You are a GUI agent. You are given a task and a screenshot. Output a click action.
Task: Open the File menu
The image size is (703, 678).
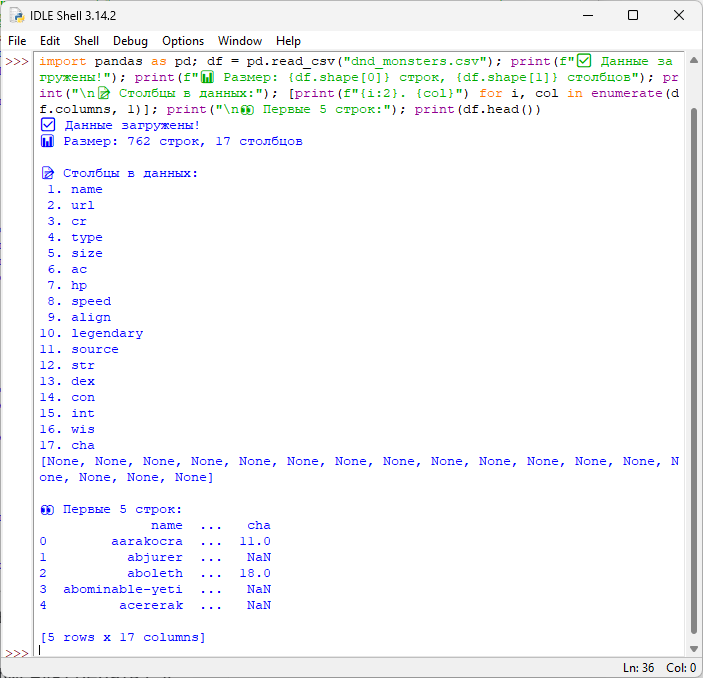pyautogui.click(x=17, y=41)
